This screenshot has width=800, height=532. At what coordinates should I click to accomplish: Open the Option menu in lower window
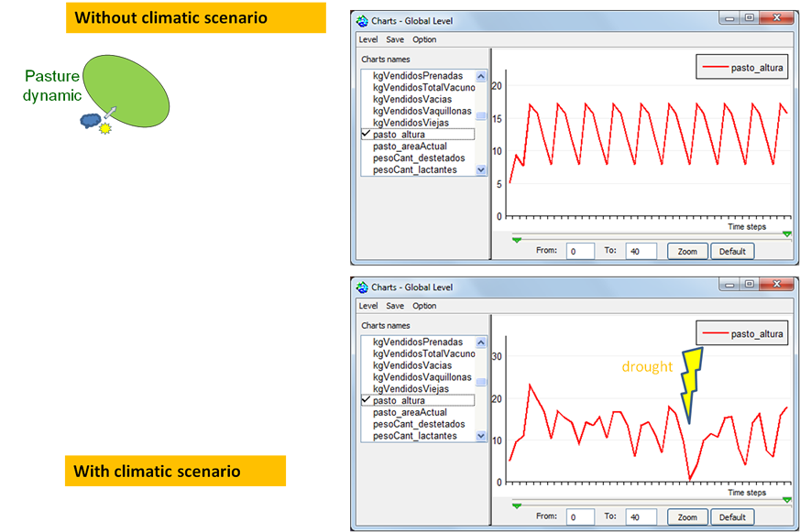[x=424, y=306]
